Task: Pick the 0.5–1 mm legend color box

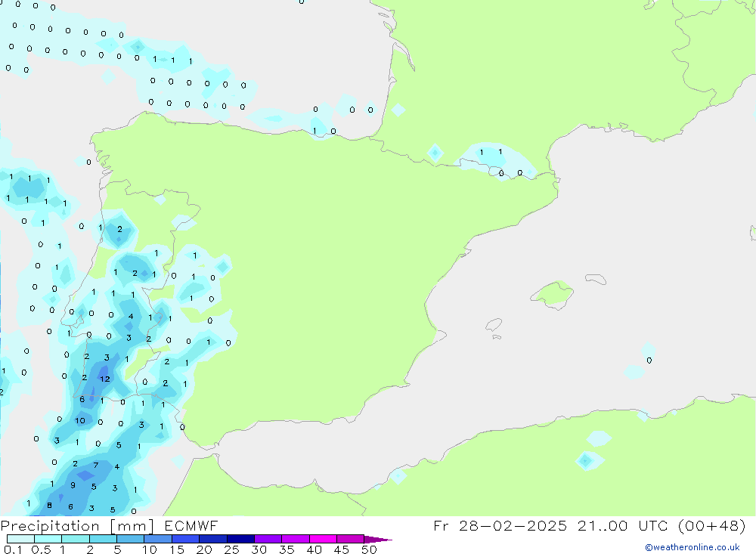Action: tap(48, 539)
